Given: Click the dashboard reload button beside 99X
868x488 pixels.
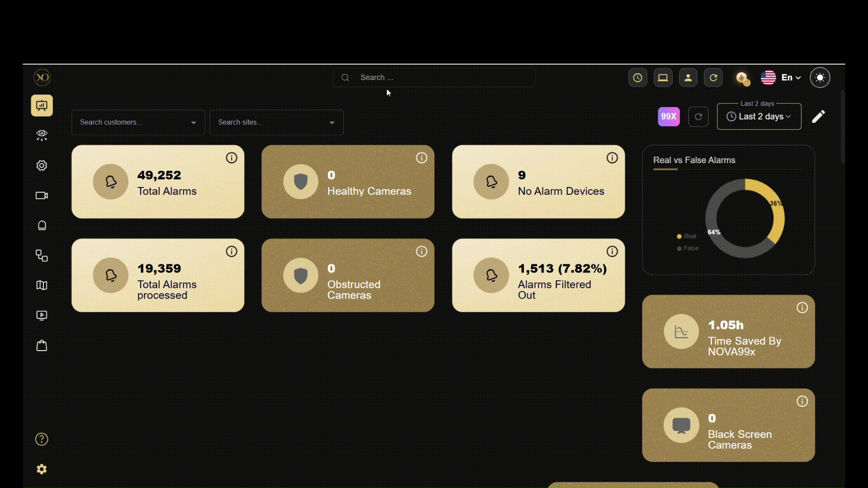Looking at the screenshot, I should [x=698, y=117].
